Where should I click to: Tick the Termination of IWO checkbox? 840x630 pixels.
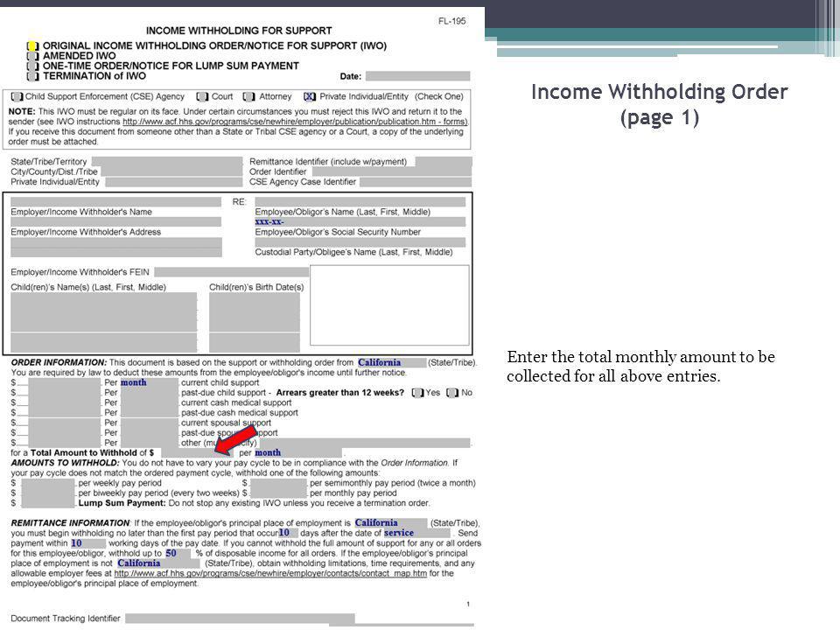click(32, 76)
